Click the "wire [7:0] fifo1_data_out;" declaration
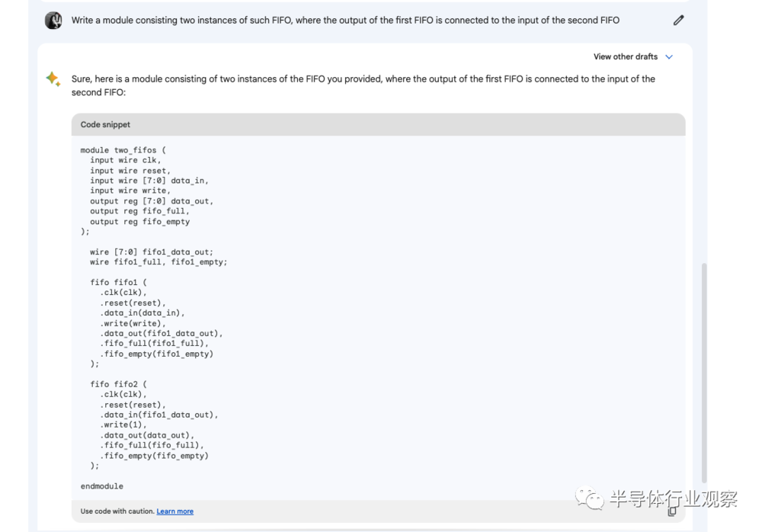Image resolution: width=762 pixels, height=532 pixels. click(152, 252)
